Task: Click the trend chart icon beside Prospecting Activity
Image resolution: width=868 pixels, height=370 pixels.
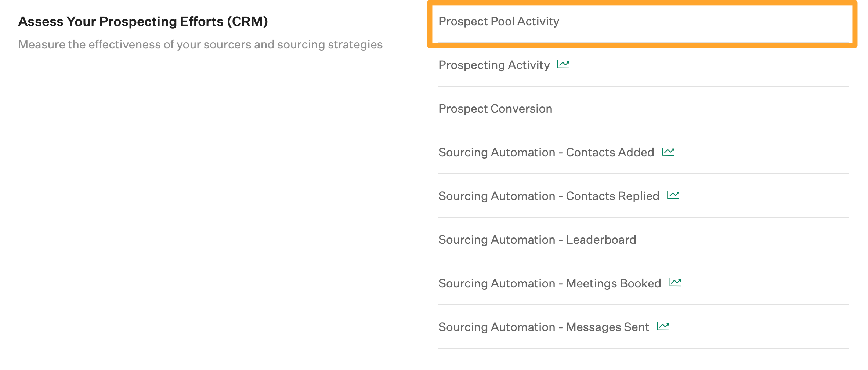Action: point(563,64)
